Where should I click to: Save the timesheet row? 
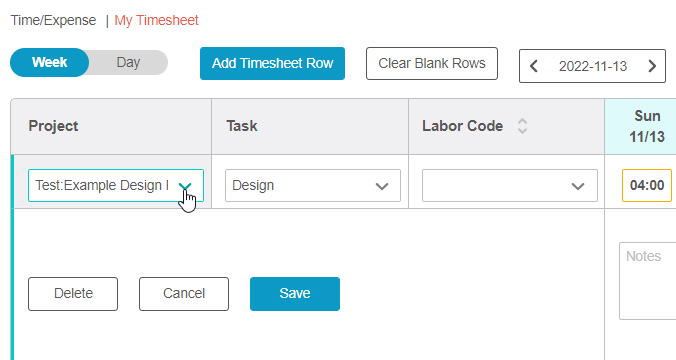pyautogui.click(x=295, y=294)
